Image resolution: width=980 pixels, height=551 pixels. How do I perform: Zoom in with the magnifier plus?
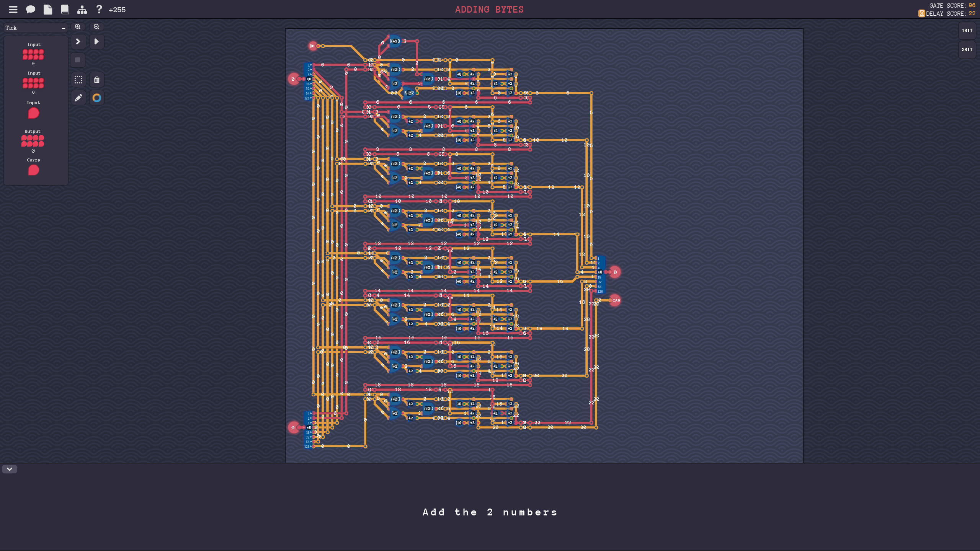click(78, 27)
